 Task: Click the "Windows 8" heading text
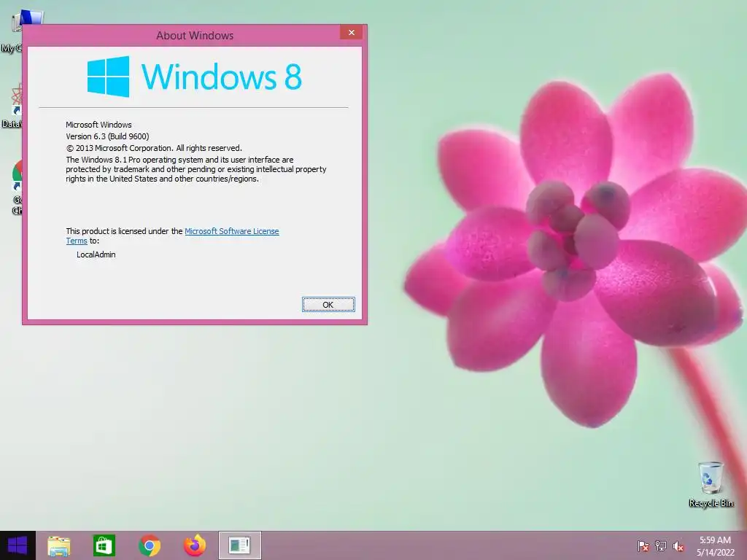[222, 76]
